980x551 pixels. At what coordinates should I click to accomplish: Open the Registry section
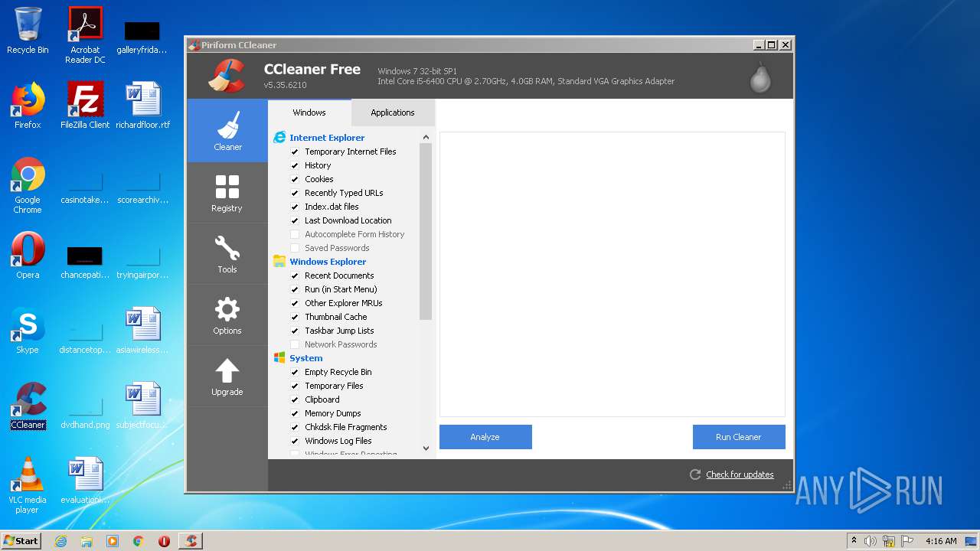(x=227, y=192)
